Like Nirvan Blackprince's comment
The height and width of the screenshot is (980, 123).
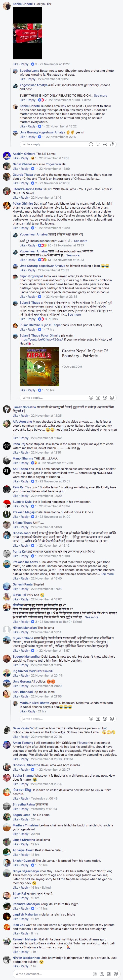[16, 966]
